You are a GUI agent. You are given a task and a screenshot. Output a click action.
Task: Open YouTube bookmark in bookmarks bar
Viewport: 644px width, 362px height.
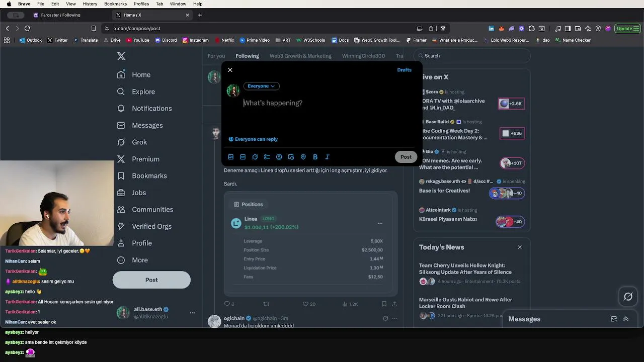pos(138,40)
